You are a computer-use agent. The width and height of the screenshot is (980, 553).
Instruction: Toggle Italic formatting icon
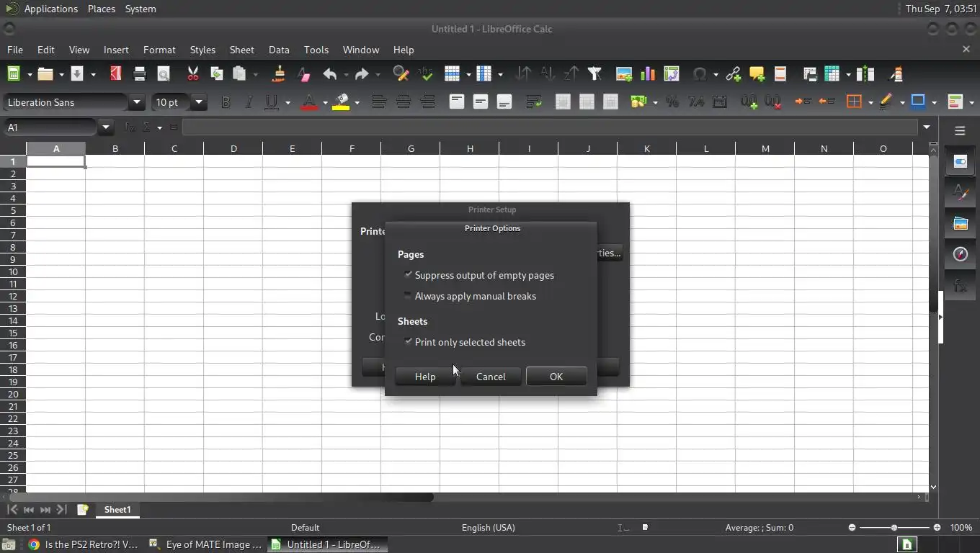pyautogui.click(x=249, y=102)
